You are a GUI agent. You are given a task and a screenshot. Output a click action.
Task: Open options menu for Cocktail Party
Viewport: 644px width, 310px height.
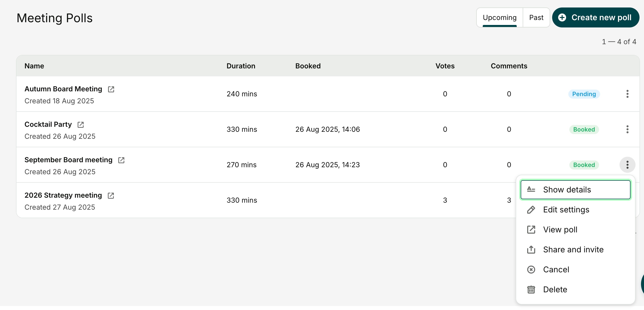[x=627, y=130]
